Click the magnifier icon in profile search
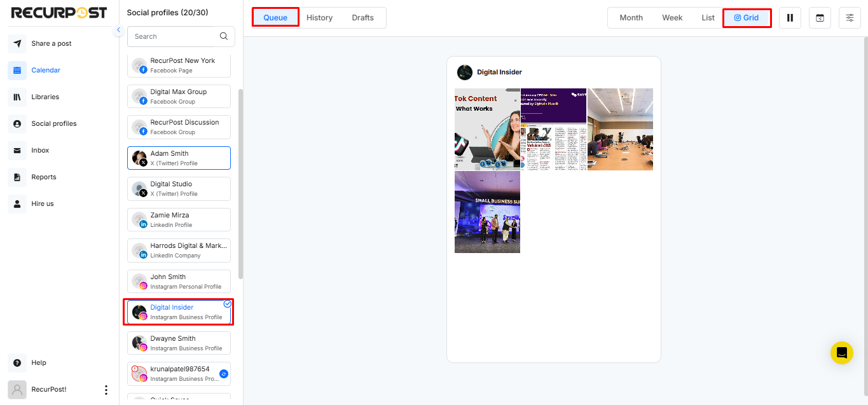Image resolution: width=868 pixels, height=405 pixels. point(224,36)
